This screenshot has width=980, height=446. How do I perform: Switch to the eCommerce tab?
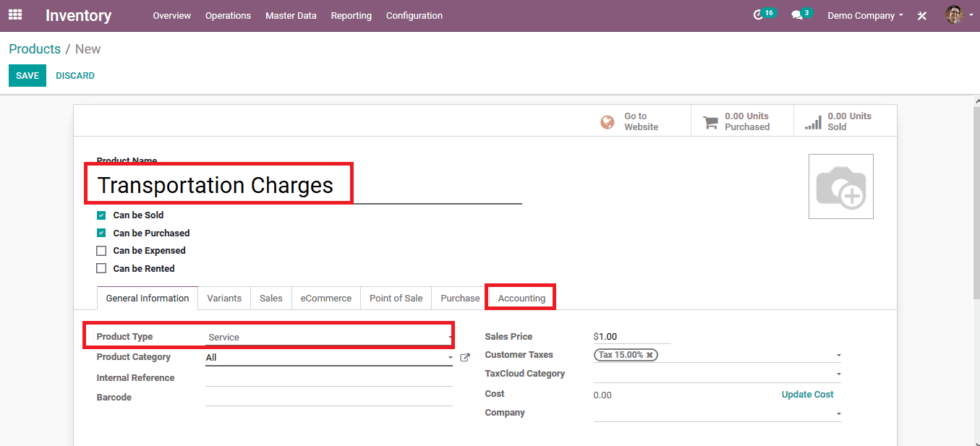tap(326, 298)
